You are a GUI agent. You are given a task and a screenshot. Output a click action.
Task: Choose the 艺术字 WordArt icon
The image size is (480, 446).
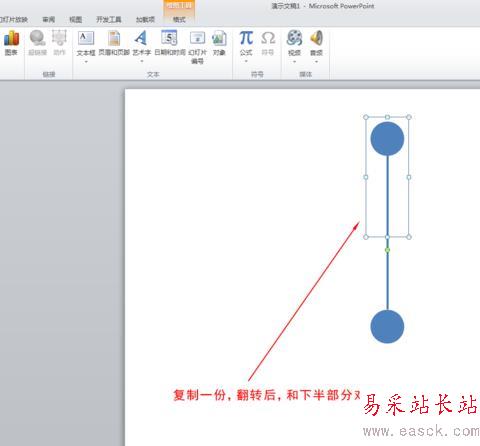tap(142, 39)
